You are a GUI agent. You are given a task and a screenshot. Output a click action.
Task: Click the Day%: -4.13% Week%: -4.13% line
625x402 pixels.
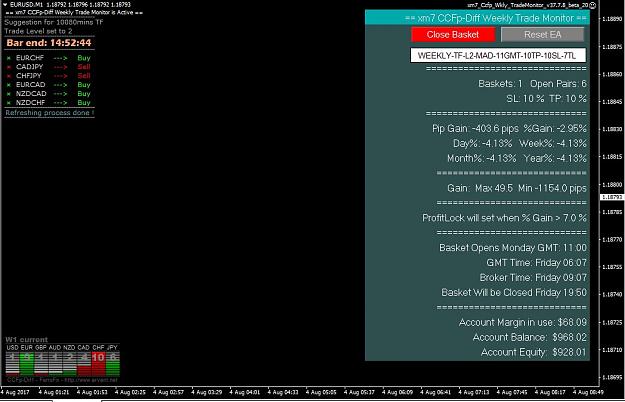[x=520, y=143]
